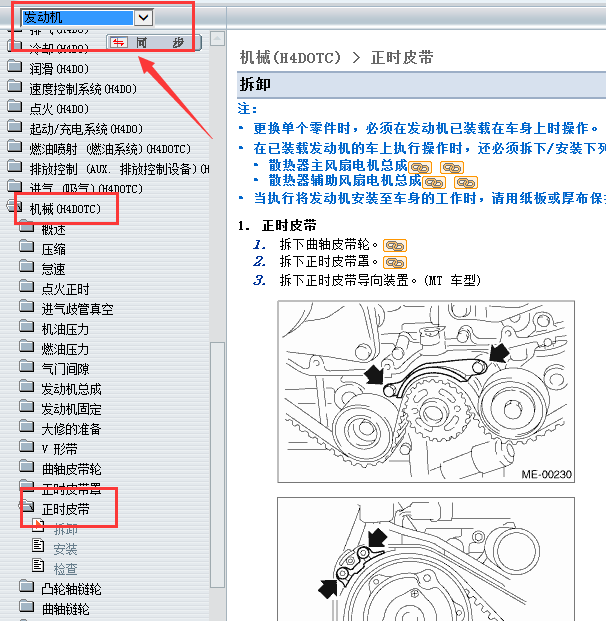This screenshot has width=606, height=621.
Task: Collapse the 机械 (H4DOTC) folder
Action: point(14,208)
